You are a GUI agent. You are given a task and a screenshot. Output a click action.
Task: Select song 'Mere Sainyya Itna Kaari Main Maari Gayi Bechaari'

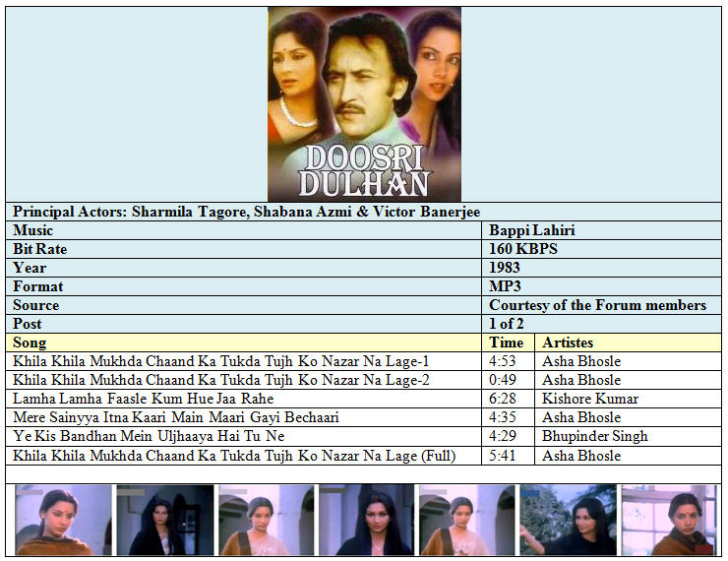click(x=176, y=417)
